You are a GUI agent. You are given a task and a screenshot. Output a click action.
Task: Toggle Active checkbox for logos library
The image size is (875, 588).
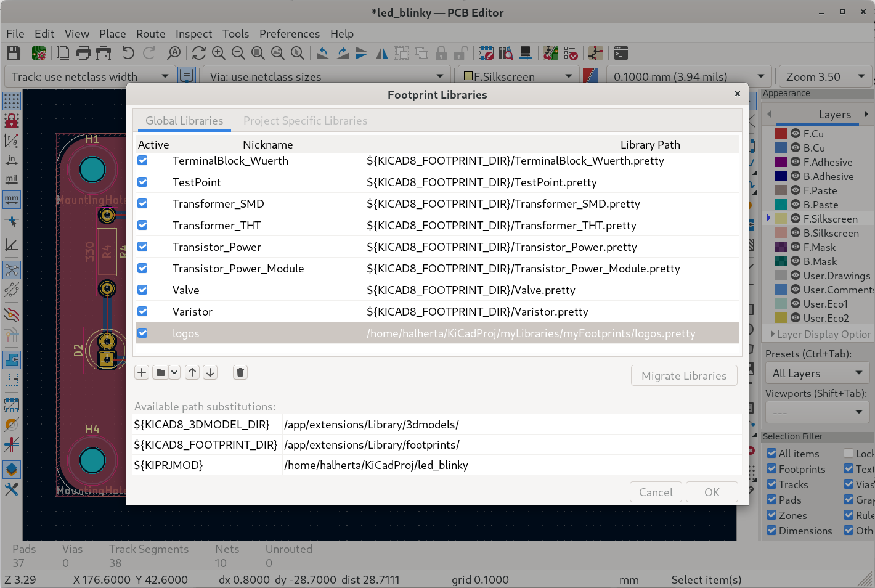coord(142,333)
